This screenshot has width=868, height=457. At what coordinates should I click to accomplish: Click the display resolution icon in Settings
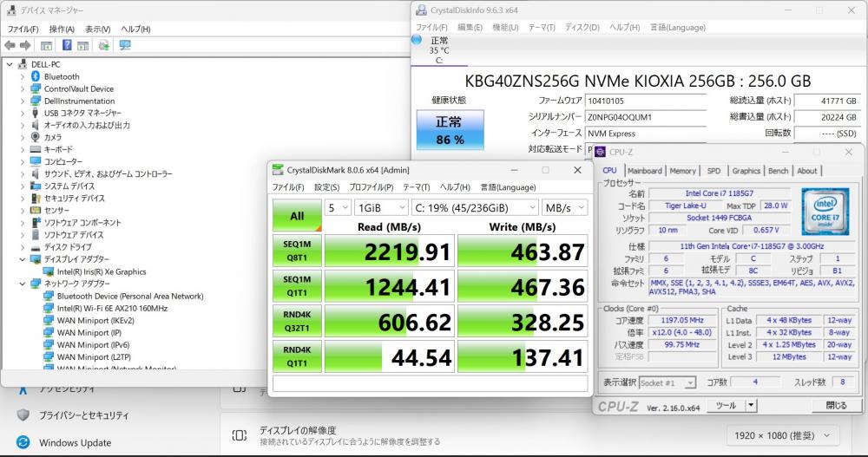[240, 435]
